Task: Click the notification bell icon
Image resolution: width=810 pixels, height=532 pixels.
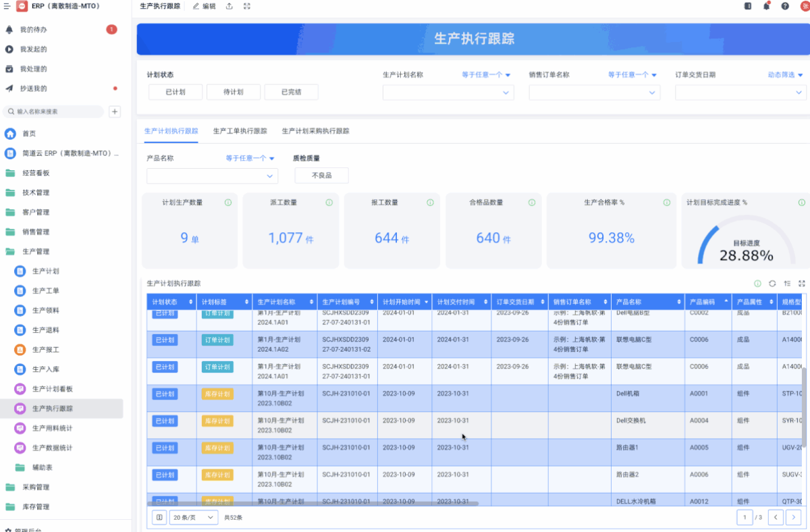Action: pyautogui.click(x=766, y=6)
